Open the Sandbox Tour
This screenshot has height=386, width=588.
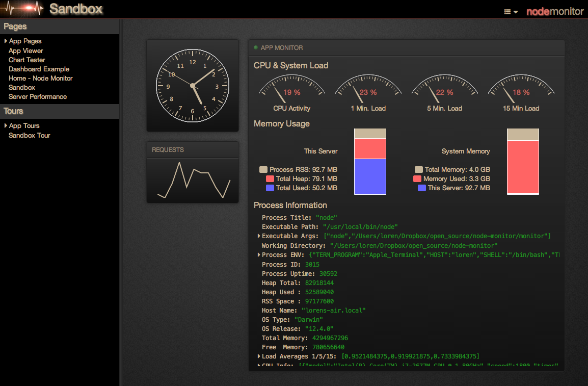(30, 135)
